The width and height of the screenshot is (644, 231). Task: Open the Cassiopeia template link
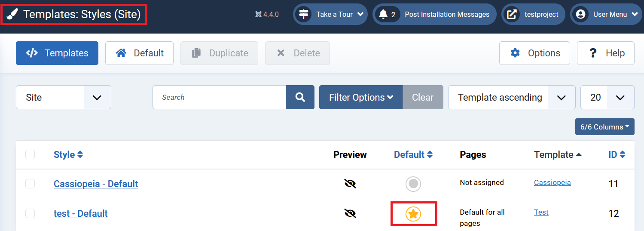point(552,182)
